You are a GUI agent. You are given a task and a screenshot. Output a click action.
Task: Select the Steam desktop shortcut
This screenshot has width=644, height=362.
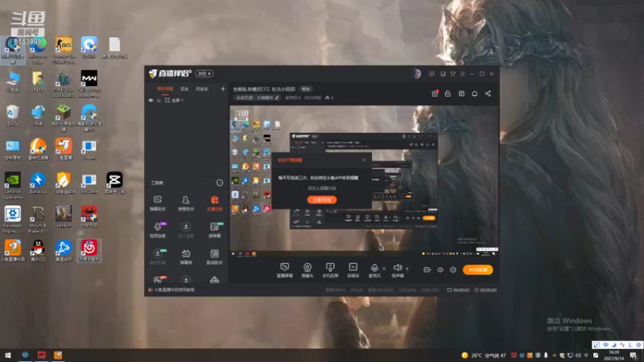tap(89, 150)
